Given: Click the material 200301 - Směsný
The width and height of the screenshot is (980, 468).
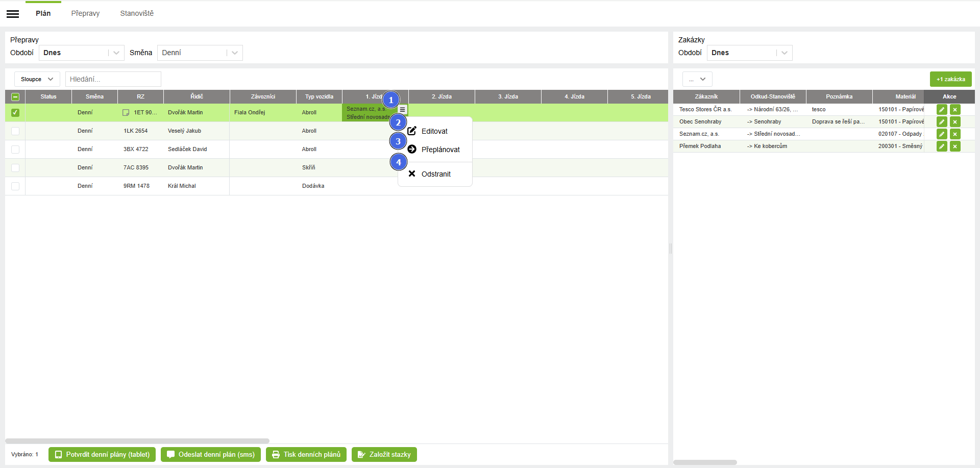Looking at the screenshot, I should [x=900, y=146].
